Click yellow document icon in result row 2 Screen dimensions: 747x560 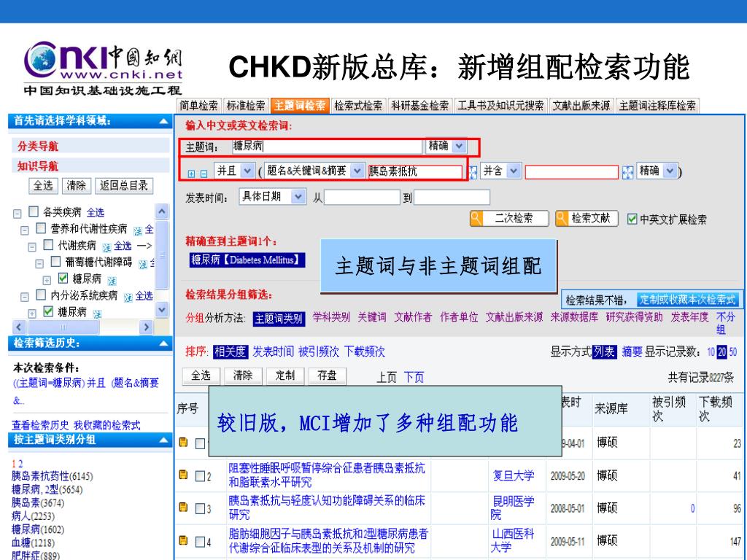pyautogui.click(x=183, y=475)
